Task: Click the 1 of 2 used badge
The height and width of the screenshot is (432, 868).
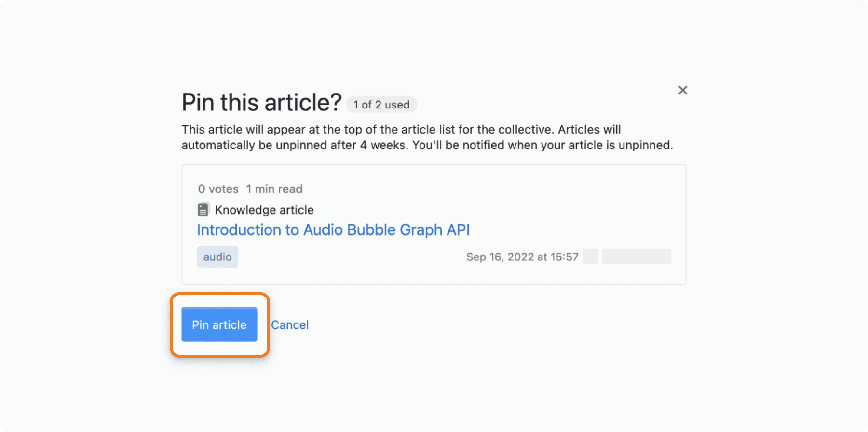Action: (381, 105)
